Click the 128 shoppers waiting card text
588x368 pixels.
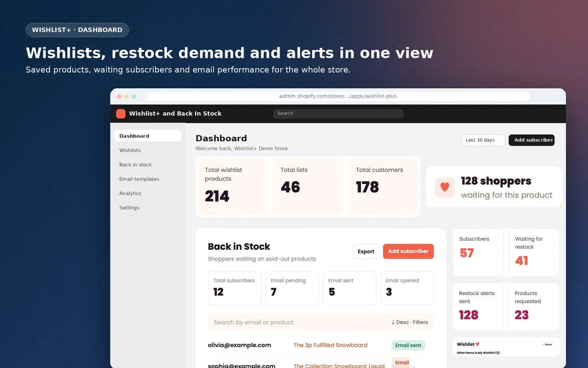click(507, 187)
